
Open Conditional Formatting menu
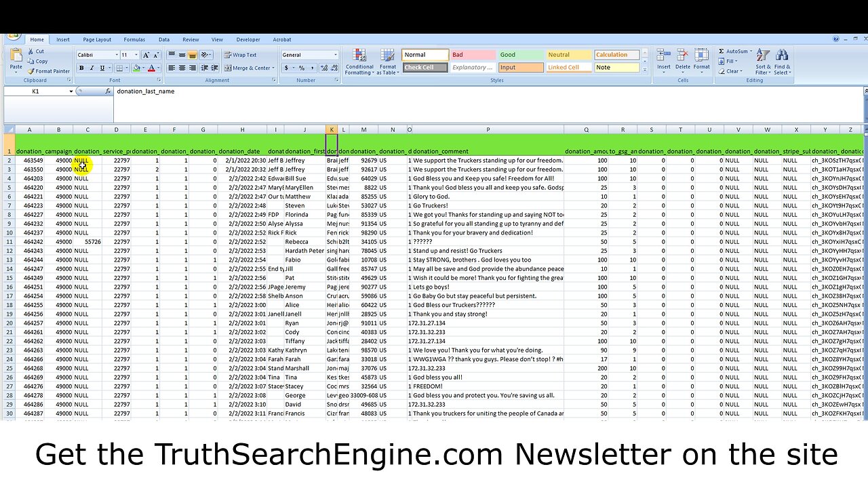tap(359, 62)
